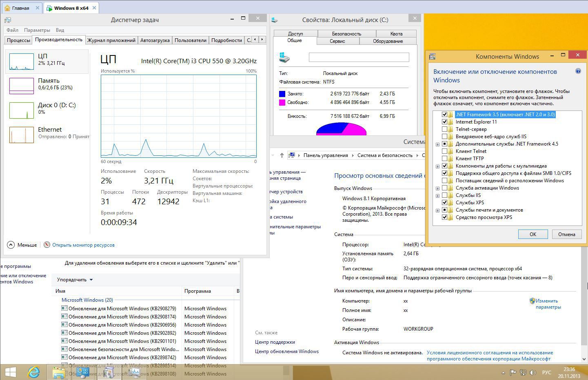Click the Компоненты Windows title bar icon
This screenshot has width=588, height=380.
pyautogui.click(x=433, y=56)
